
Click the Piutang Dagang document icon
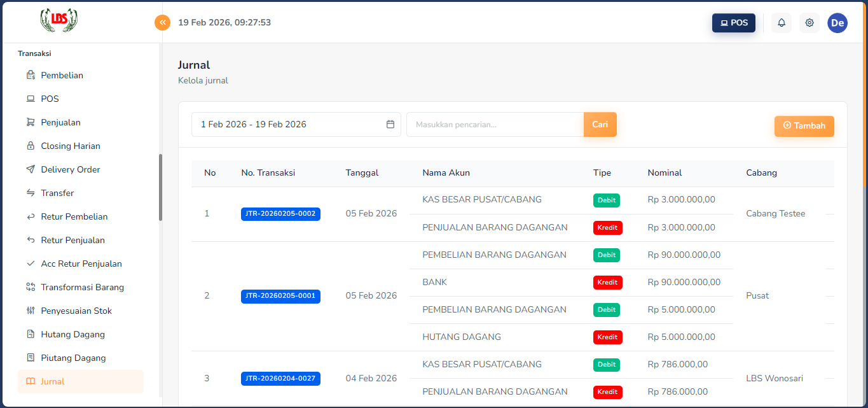pyautogui.click(x=31, y=358)
